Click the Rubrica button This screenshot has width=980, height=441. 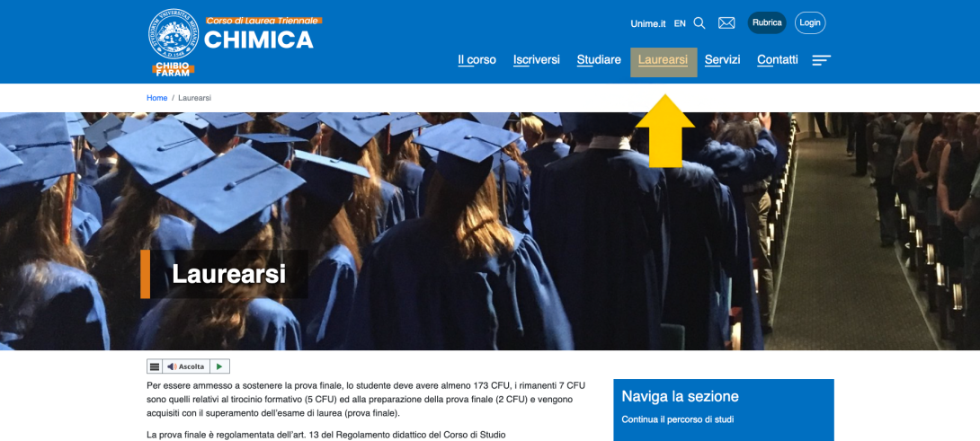point(767,22)
